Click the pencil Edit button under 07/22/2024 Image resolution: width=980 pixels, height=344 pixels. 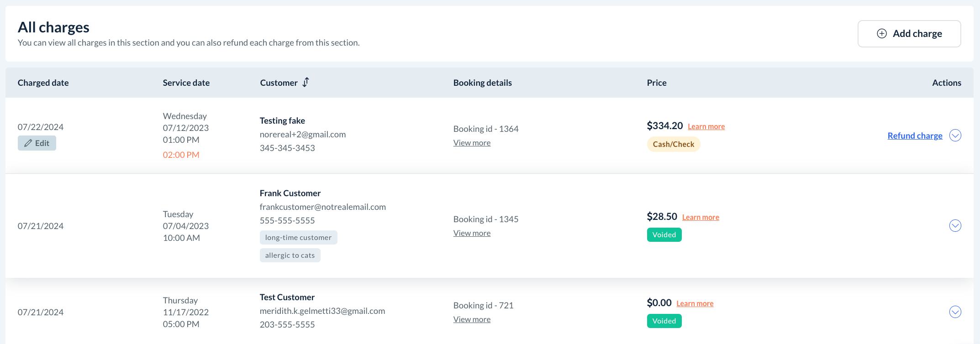click(x=37, y=143)
